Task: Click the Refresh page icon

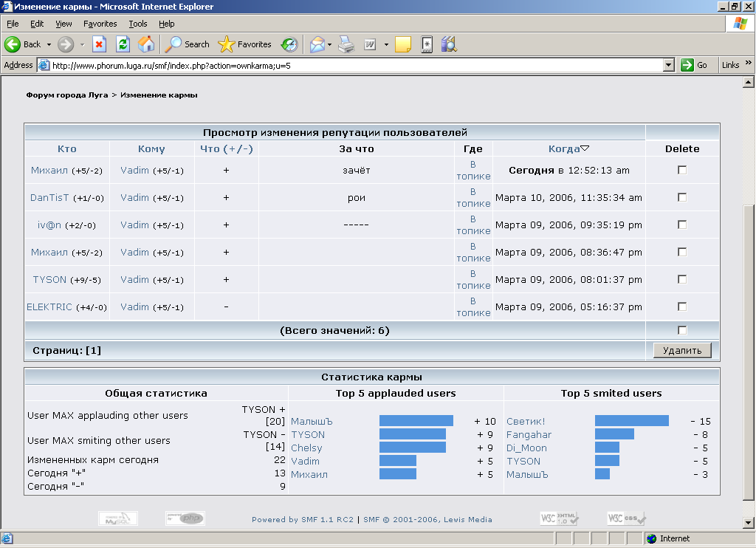Action: [123, 44]
